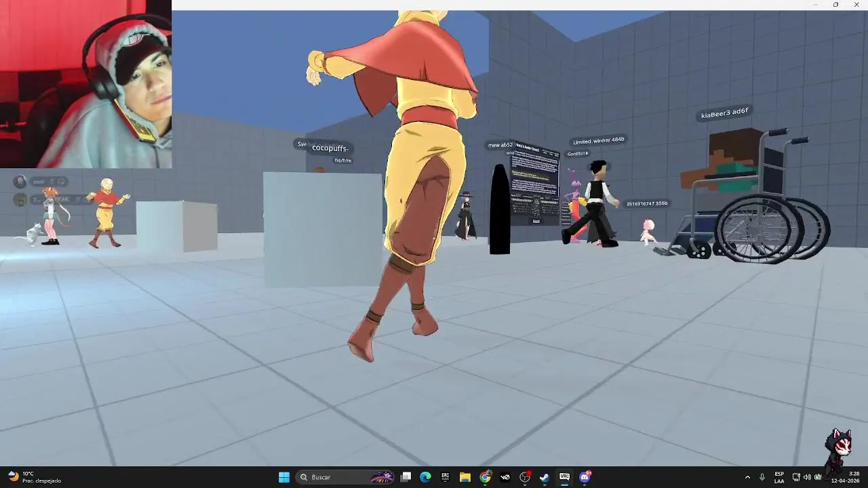Open ESP LAA keyboard language switcher
The image size is (868, 488).
coord(779,477)
